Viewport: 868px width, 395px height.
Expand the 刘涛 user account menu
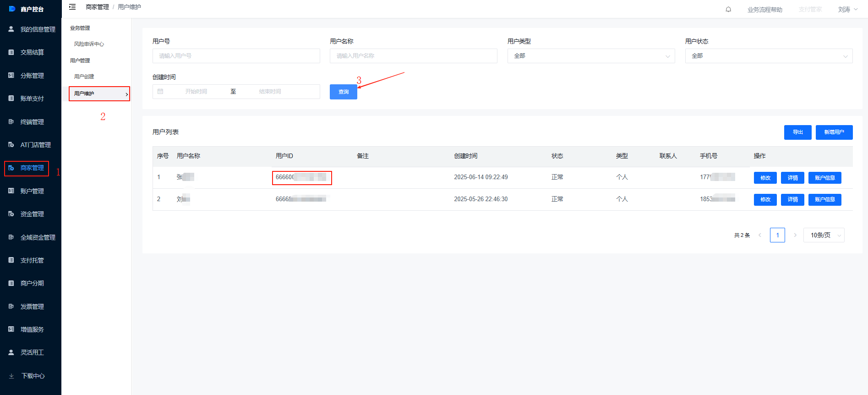pos(848,9)
